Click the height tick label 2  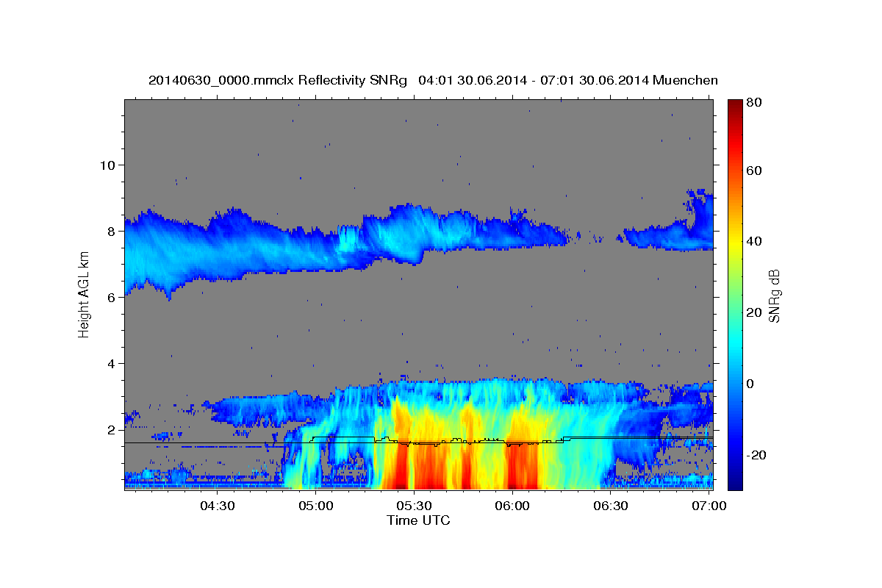tap(113, 429)
